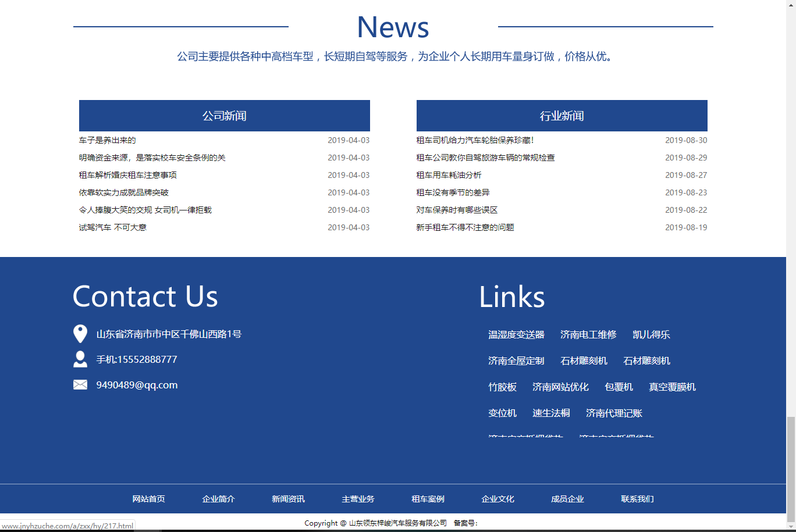Open 新闻资讯 in footer menu
This screenshot has width=796, height=532.
pyautogui.click(x=288, y=499)
